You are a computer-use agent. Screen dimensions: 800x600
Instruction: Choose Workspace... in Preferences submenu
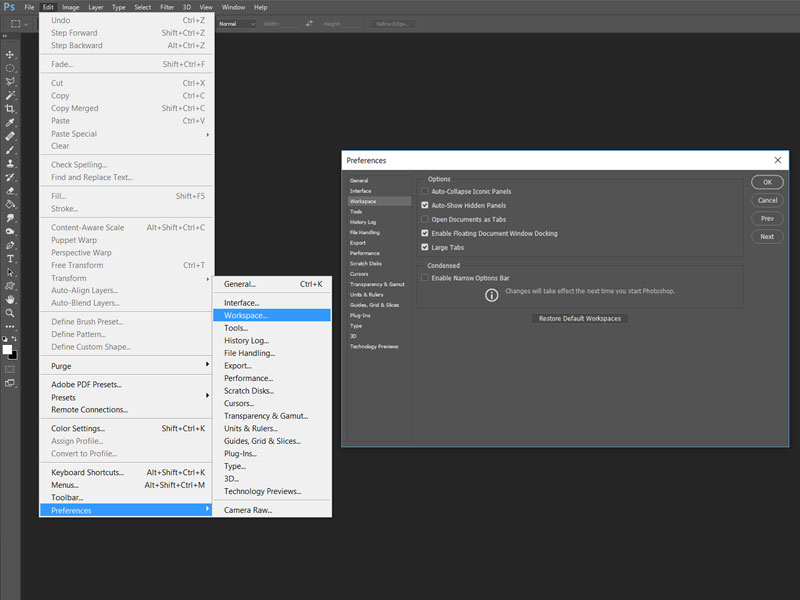point(272,315)
